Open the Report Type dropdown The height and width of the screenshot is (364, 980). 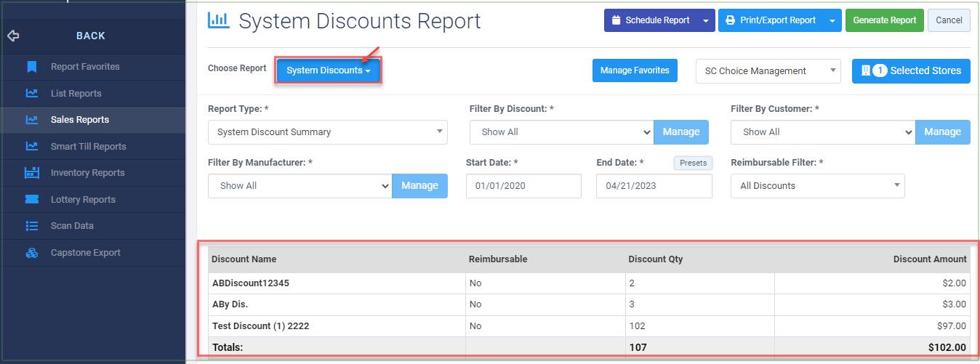tap(328, 132)
